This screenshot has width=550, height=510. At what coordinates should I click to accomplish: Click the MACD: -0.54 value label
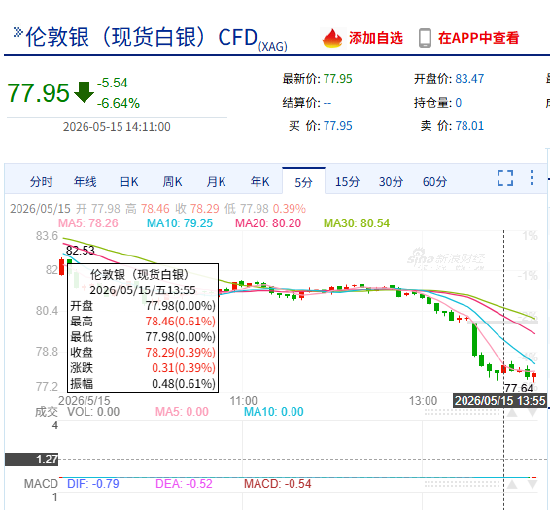277,484
